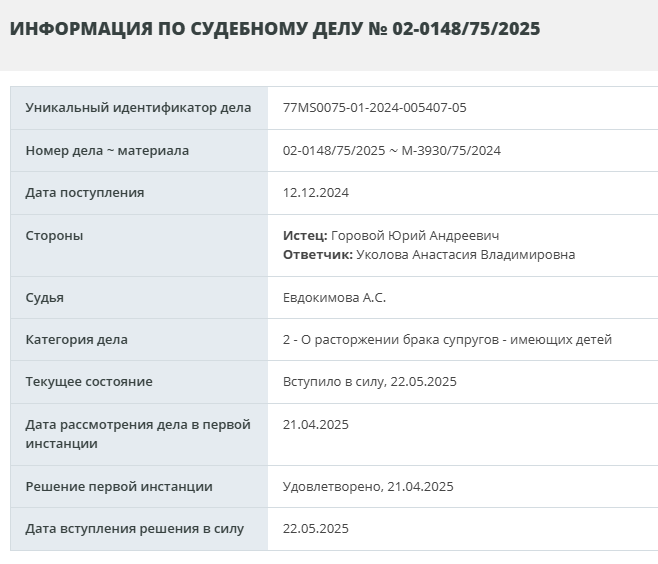
Task: Click the judge name Евдокимова А.С.
Action: coord(334,298)
